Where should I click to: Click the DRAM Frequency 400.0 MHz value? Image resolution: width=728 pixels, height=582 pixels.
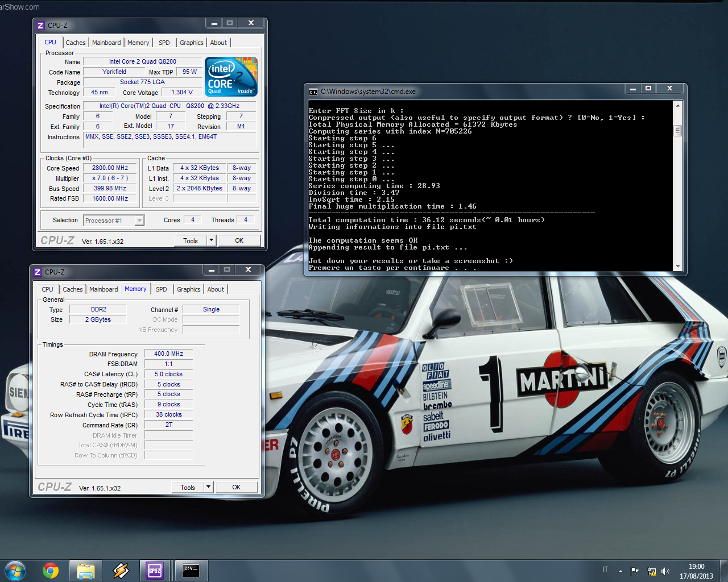[x=169, y=354]
